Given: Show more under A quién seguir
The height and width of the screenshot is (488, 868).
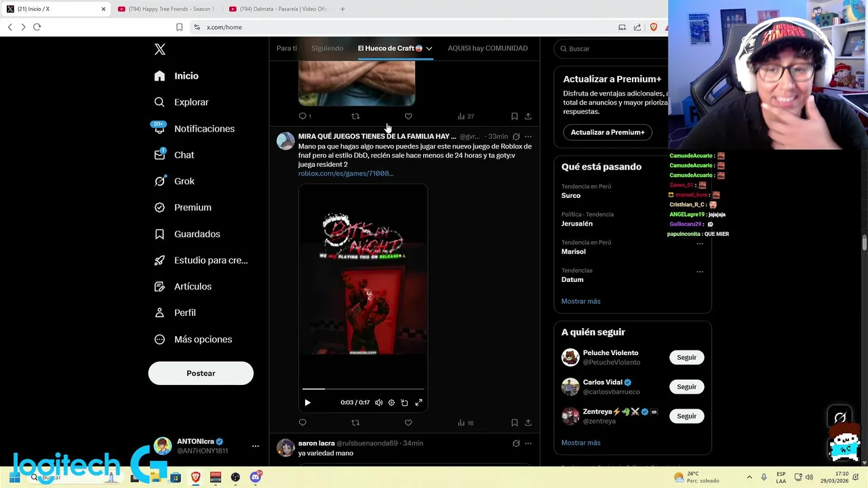Looking at the screenshot, I should coord(581,443).
